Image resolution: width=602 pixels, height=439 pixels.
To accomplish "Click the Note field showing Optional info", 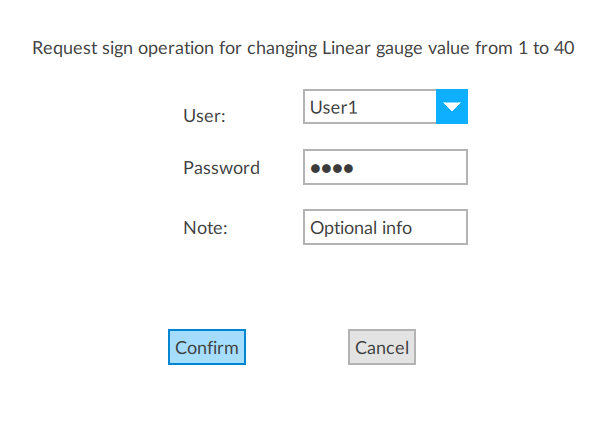I will [x=385, y=228].
